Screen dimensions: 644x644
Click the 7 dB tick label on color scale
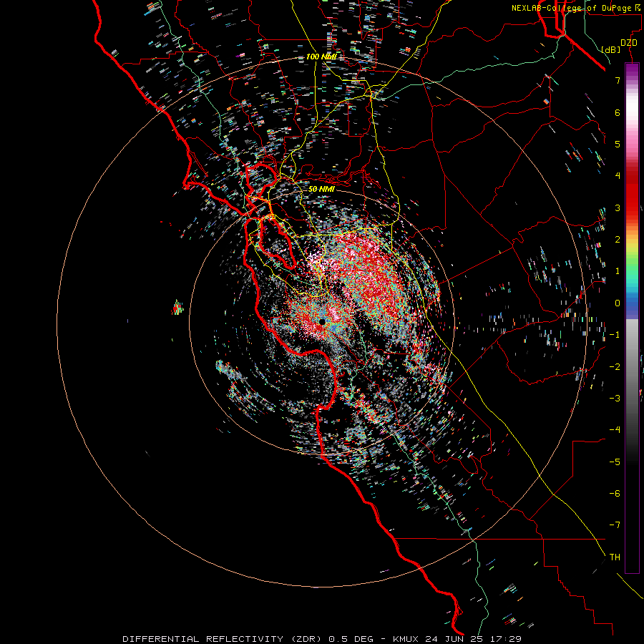(x=618, y=80)
